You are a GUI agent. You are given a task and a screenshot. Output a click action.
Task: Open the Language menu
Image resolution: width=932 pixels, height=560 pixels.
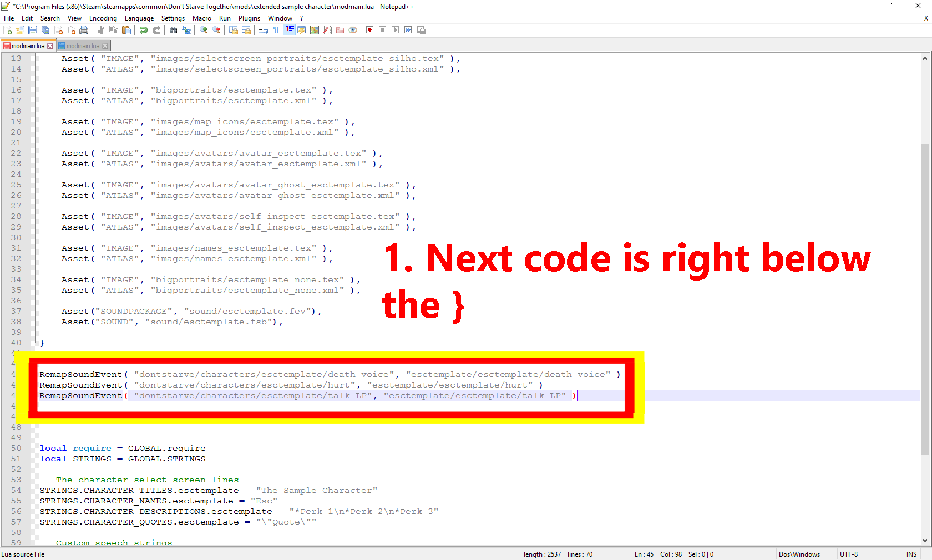tap(139, 18)
